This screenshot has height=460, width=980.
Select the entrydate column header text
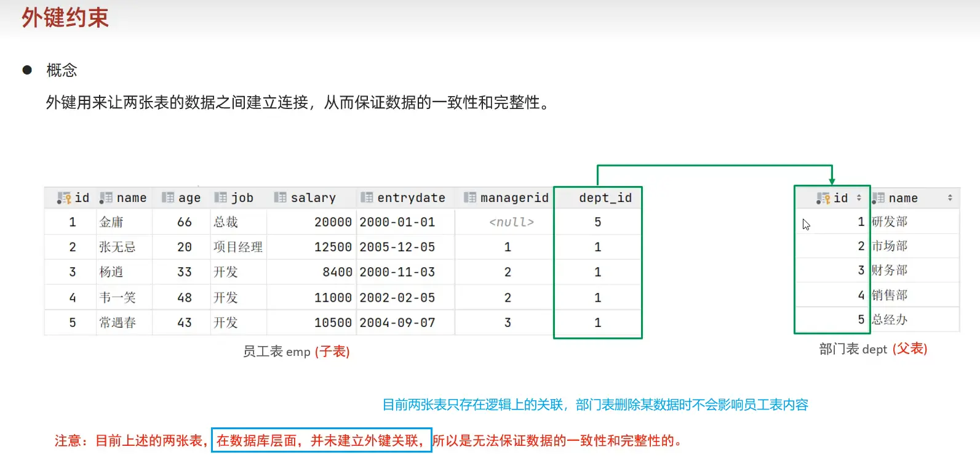411,198
